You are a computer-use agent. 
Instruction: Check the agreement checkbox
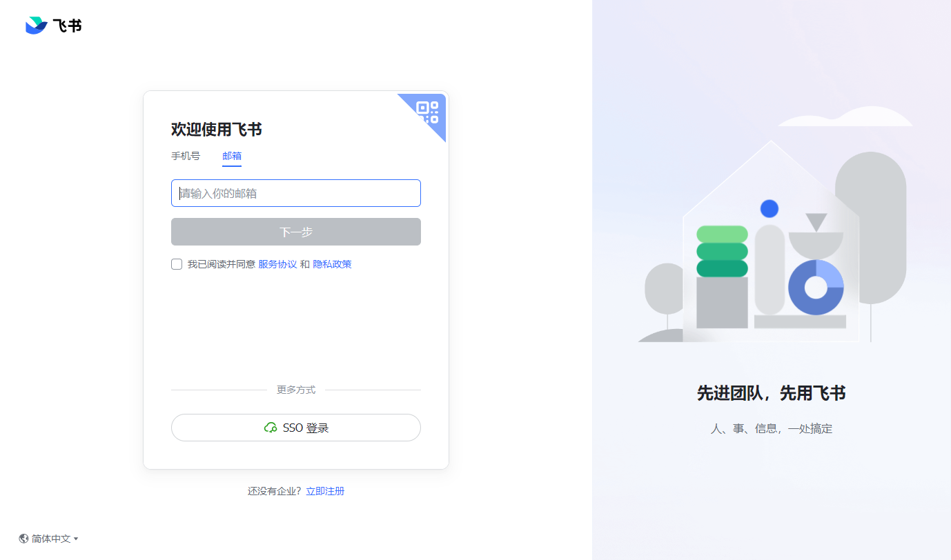pyautogui.click(x=177, y=264)
